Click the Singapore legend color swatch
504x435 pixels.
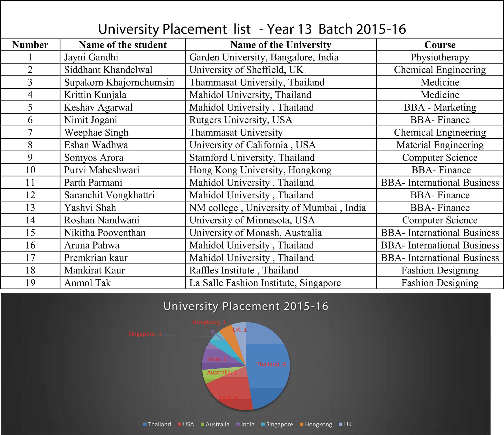[x=263, y=425]
